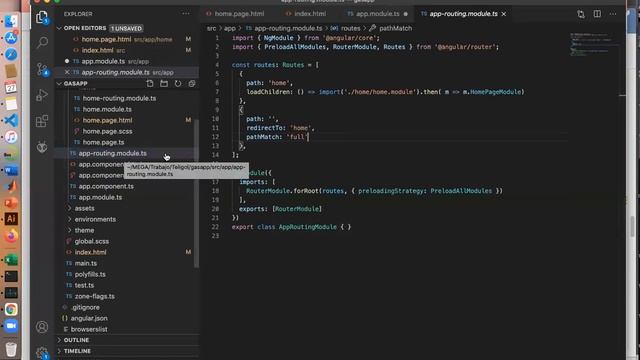
Task: Open the Extensions view
Action: click(42, 121)
